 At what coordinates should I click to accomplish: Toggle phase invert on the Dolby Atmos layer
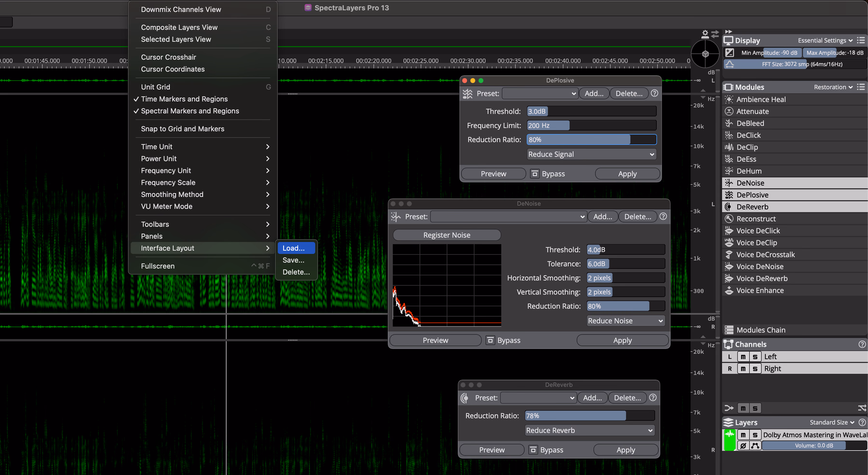coord(743,446)
